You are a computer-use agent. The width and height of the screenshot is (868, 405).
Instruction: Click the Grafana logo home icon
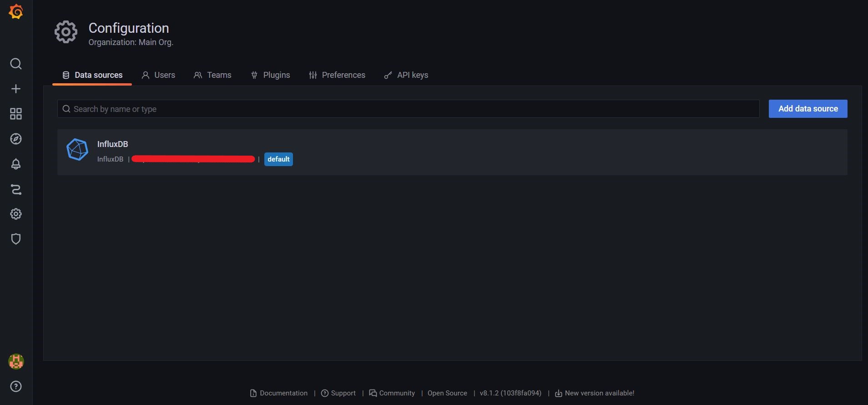[x=16, y=11]
